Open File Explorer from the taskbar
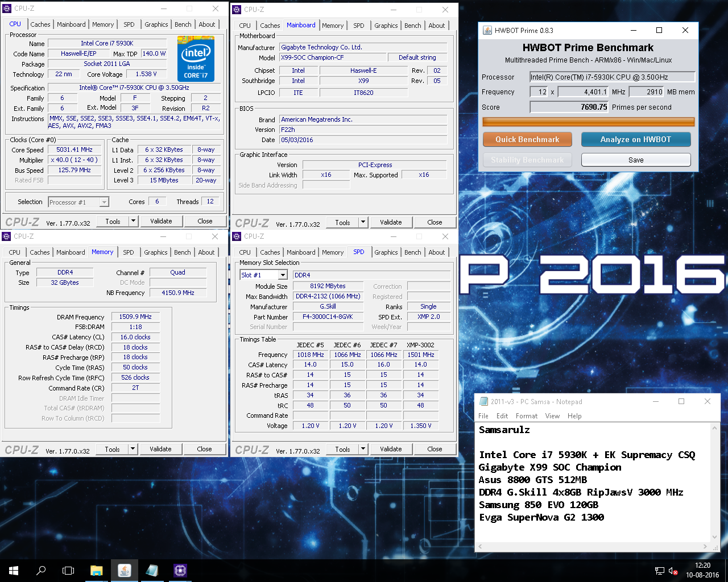Screen dimensions: 728x582 (96, 571)
